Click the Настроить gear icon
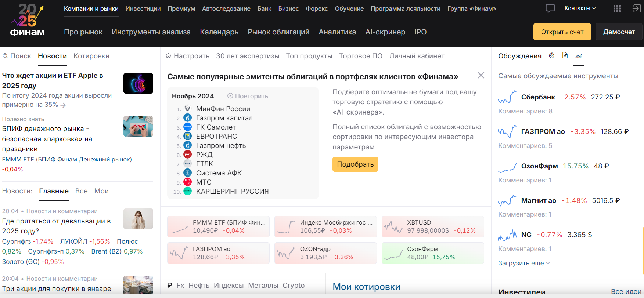 (x=169, y=56)
